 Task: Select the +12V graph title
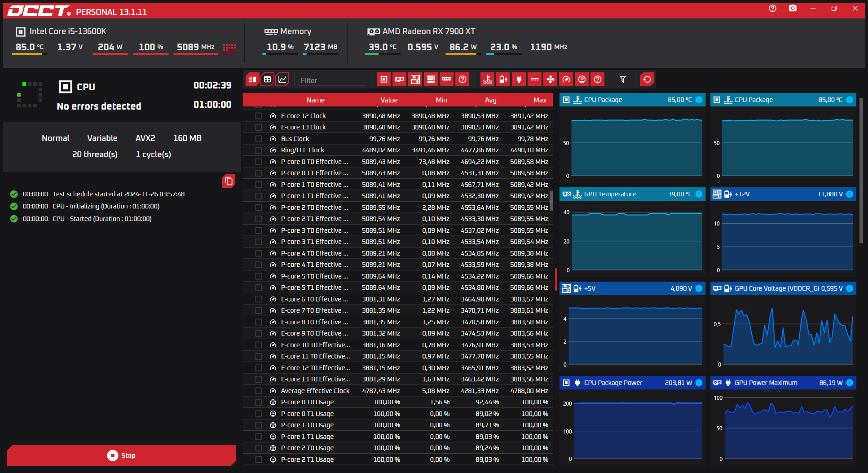[x=742, y=194]
